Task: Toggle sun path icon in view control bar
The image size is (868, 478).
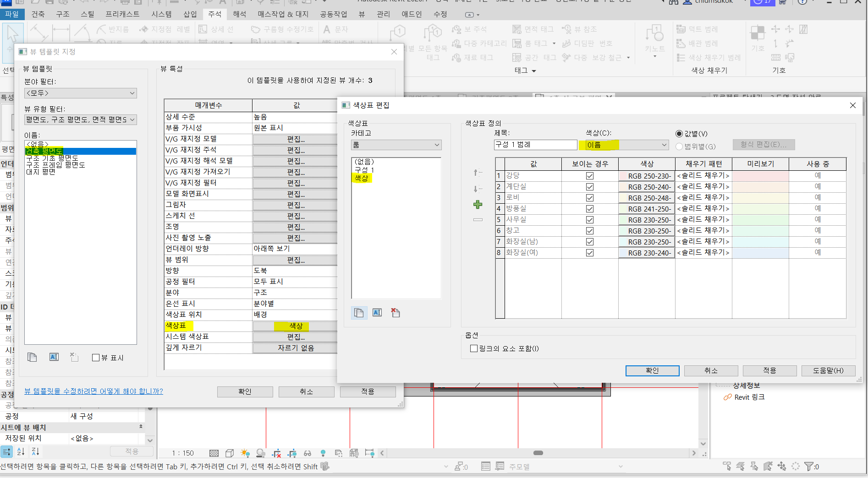Action: tap(245, 453)
